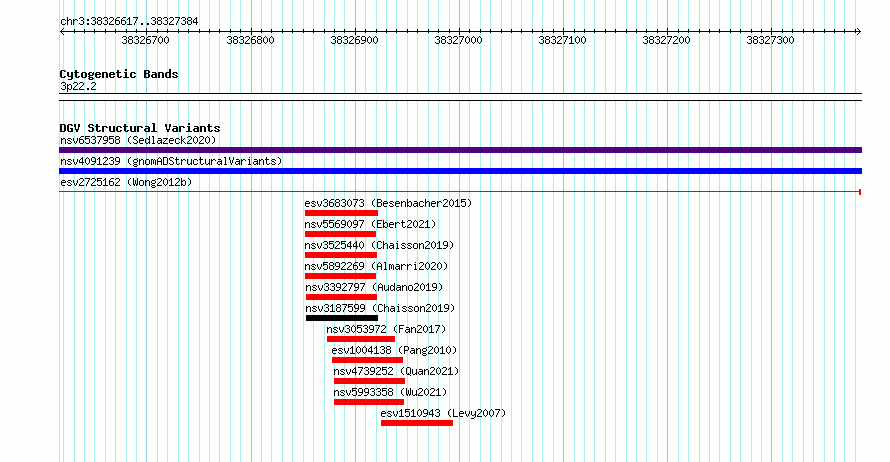Image resolution: width=890 pixels, height=462 pixels.
Task: Select black bar under nsv3187599
Action: (x=342, y=318)
